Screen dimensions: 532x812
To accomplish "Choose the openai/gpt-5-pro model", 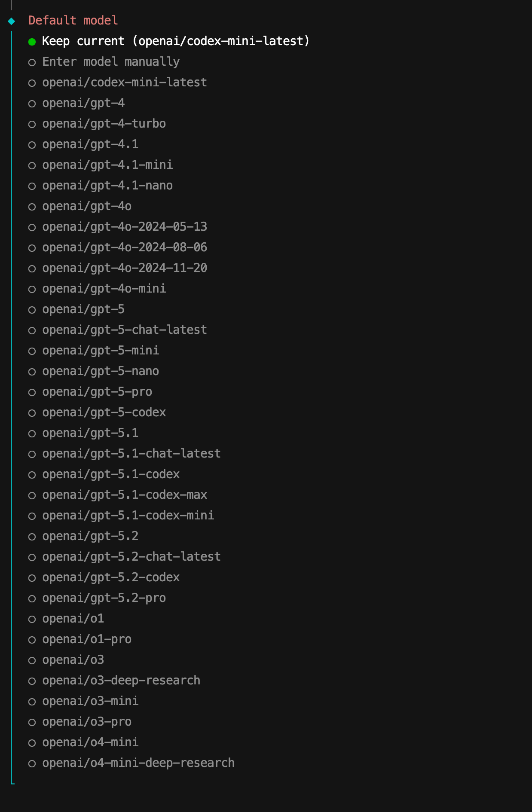I will (97, 392).
